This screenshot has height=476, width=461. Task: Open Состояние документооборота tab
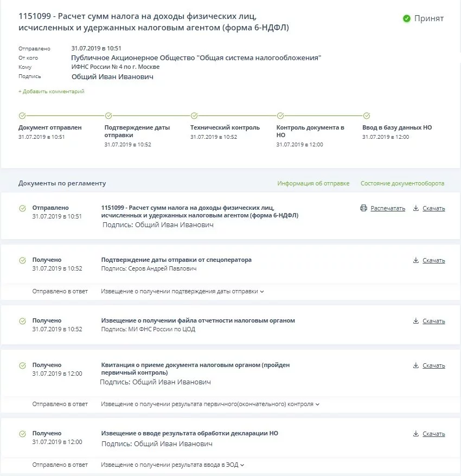click(402, 183)
